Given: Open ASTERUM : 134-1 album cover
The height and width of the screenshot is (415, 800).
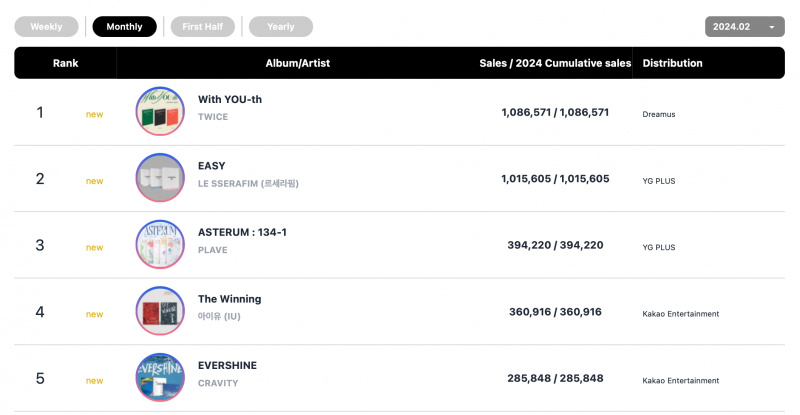Looking at the screenshot, I should click(160, 245).
